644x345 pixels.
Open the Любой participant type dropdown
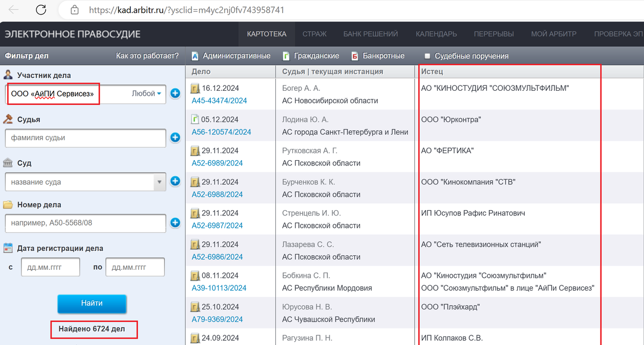coord(147,94)
